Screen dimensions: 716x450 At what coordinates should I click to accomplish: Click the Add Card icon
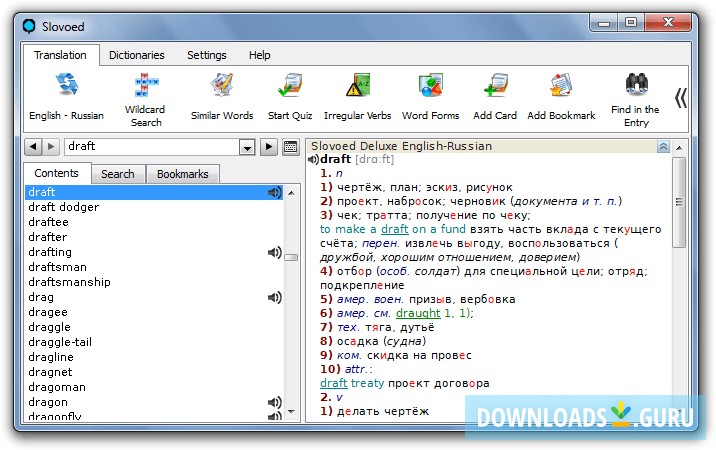click(x=495, y=85)
